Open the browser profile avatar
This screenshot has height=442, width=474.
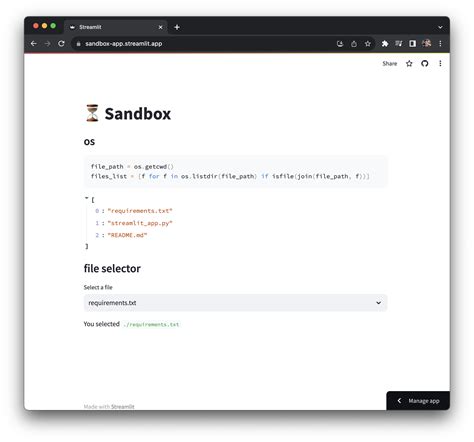point(426,43)
